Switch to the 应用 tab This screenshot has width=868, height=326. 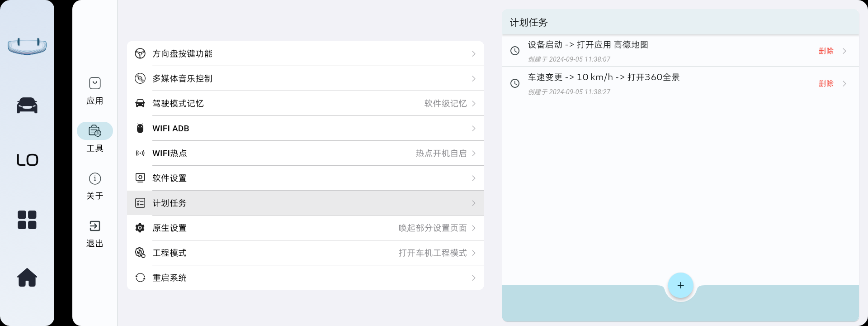[x=95, y=90]
